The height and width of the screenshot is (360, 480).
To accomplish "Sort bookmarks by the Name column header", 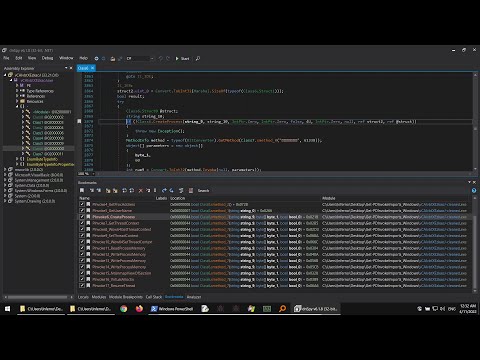I will tap(84, 198).
